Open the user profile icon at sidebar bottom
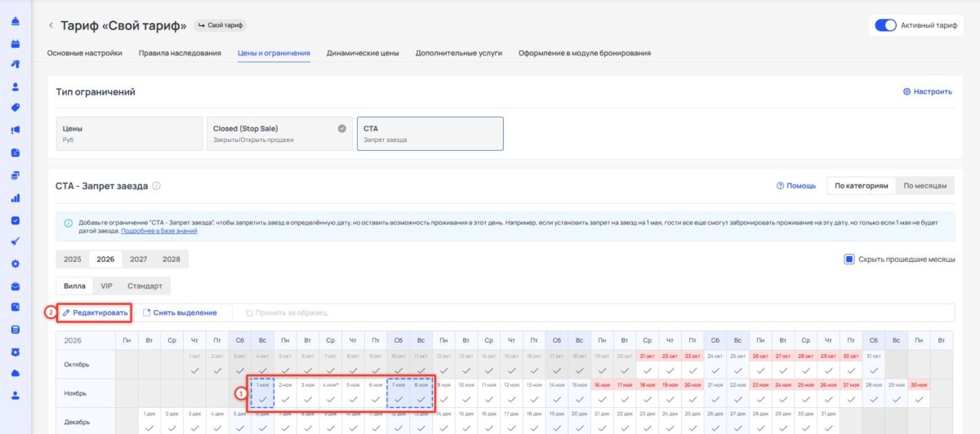Image resolution: width=980 pixels, height=434 pixels. pos(15,395)
